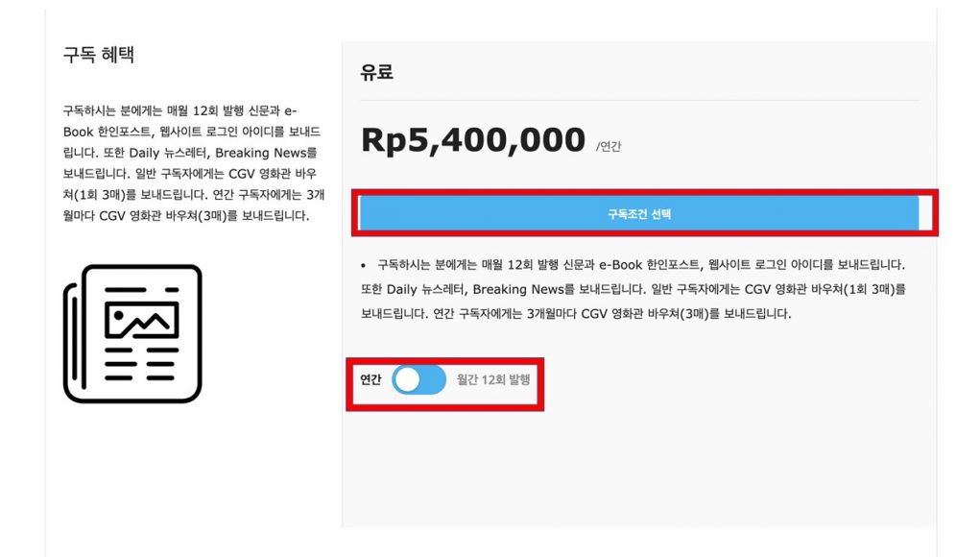Click the 구독 혜택 section heading
Viewport: 980px width, 557px height.
tap(98, 55)
